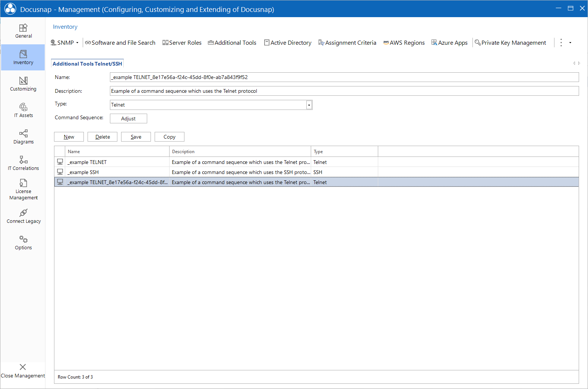
Task: Click the Row Count 3 of 3 status
Action: coord(75,377)
